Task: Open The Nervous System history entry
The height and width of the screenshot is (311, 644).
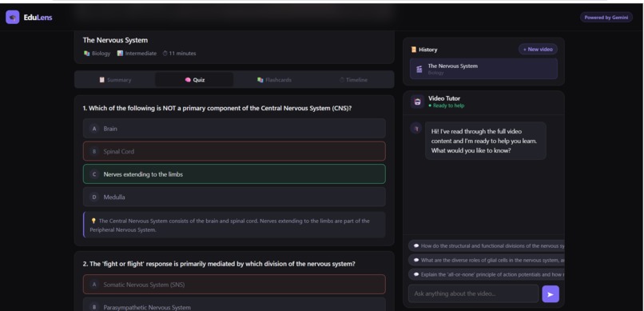Action: [483, 69]
